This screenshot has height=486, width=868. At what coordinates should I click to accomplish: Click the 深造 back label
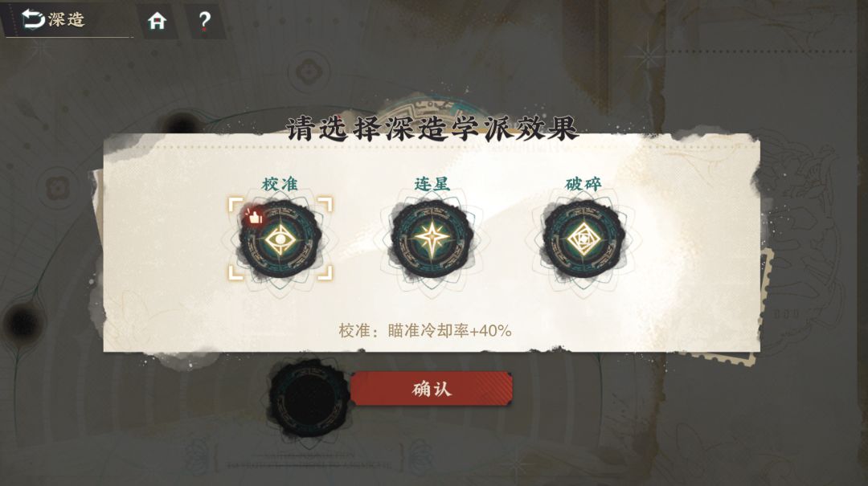(x=67, y=20)
